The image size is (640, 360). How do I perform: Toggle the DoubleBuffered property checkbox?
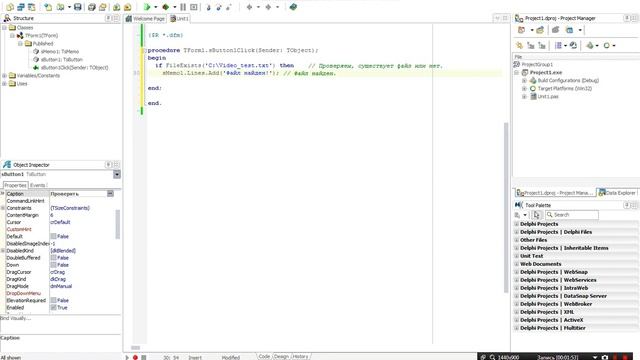point(53,258)
